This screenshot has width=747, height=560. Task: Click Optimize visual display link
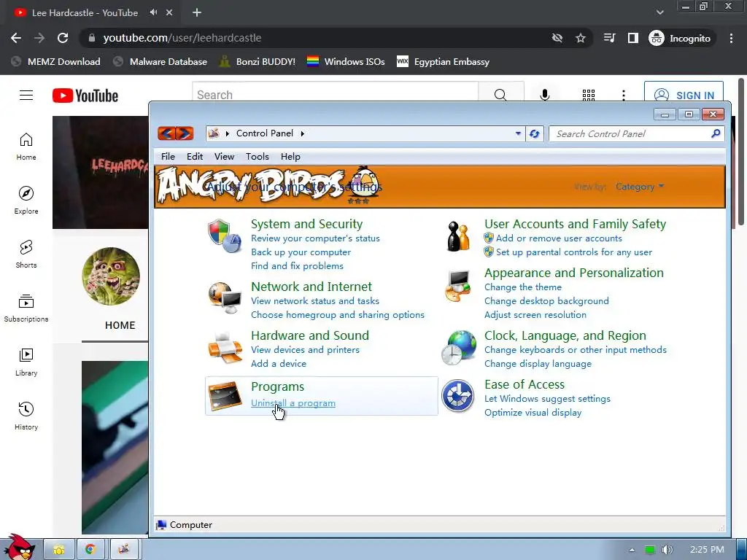pyautogui.click(x=533, y=413)
